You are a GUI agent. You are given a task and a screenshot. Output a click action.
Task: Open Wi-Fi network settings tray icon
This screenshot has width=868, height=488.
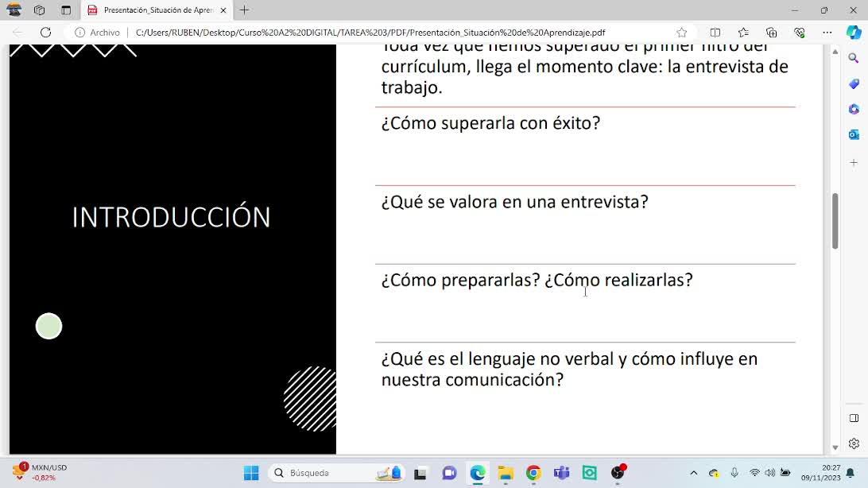point(754,473)
